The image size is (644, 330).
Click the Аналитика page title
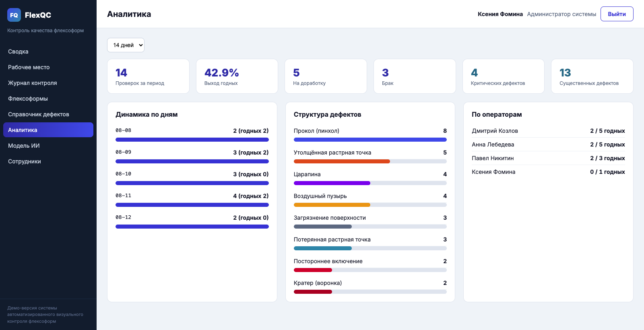point(129,14)
